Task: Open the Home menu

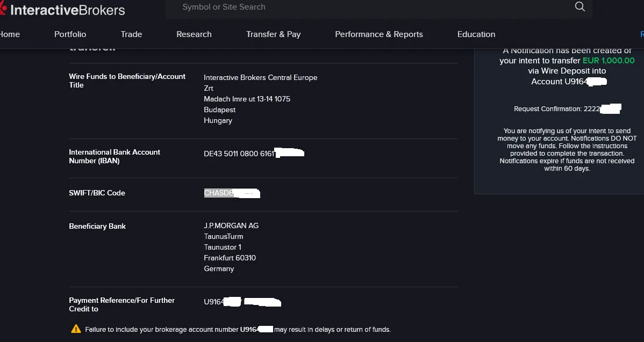Action: 10,34
